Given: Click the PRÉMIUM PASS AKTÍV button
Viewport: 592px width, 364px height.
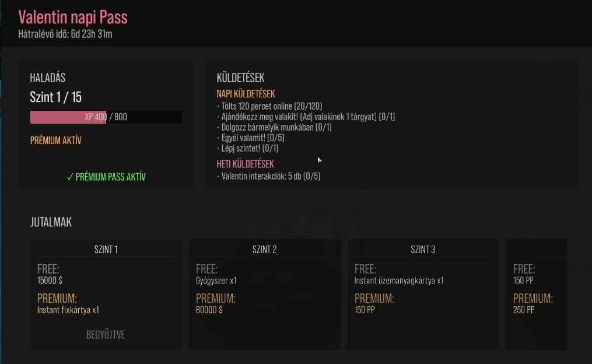Looking at the screenshot, I should tap(106, 177).
